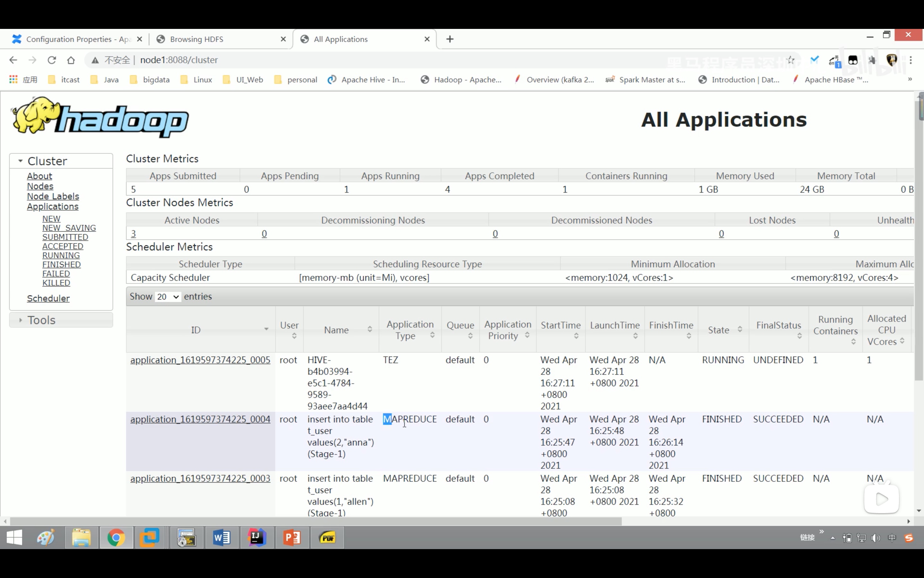The image size is (924, 578).
Task: Sort table by StartTime column
Action: pos(560,329)
